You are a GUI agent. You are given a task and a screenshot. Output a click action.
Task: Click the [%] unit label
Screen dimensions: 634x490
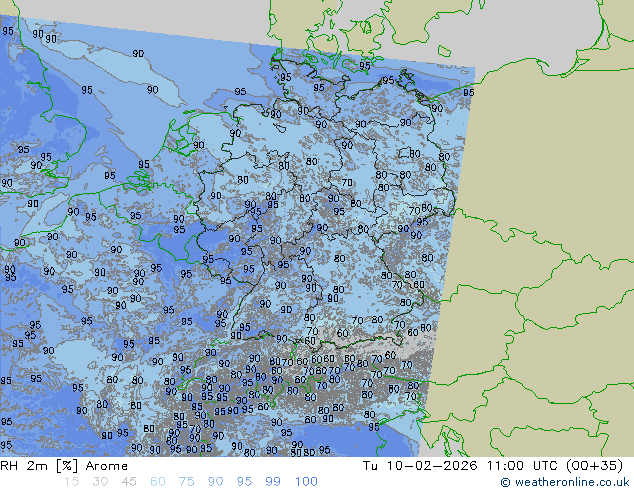(69, 466)
